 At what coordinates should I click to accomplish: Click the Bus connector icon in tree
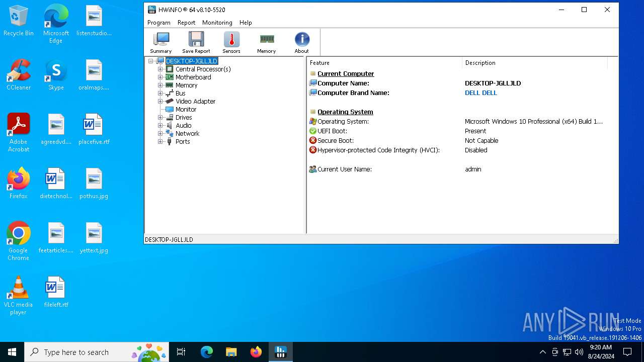170,94
